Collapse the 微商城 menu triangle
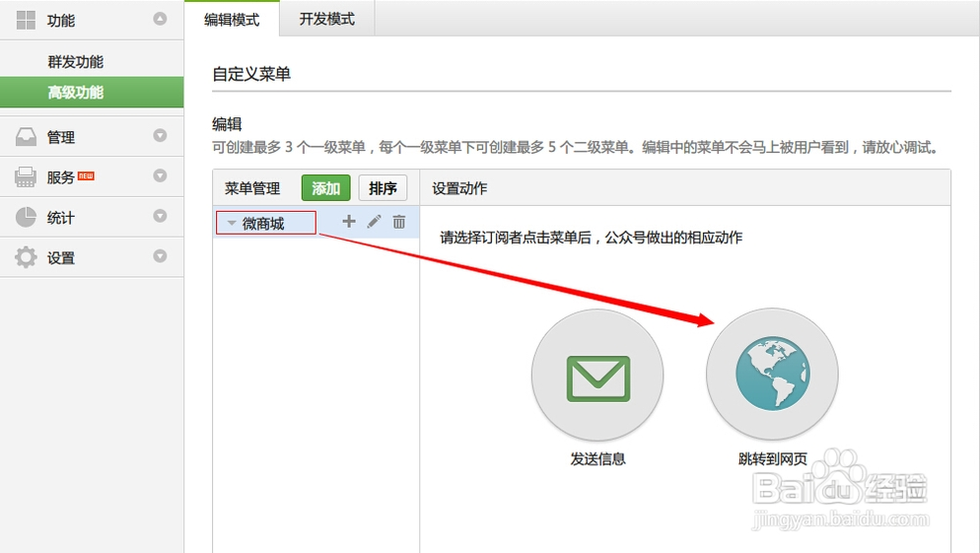This screenshot has width=980, height=553. tap(232, 223)
